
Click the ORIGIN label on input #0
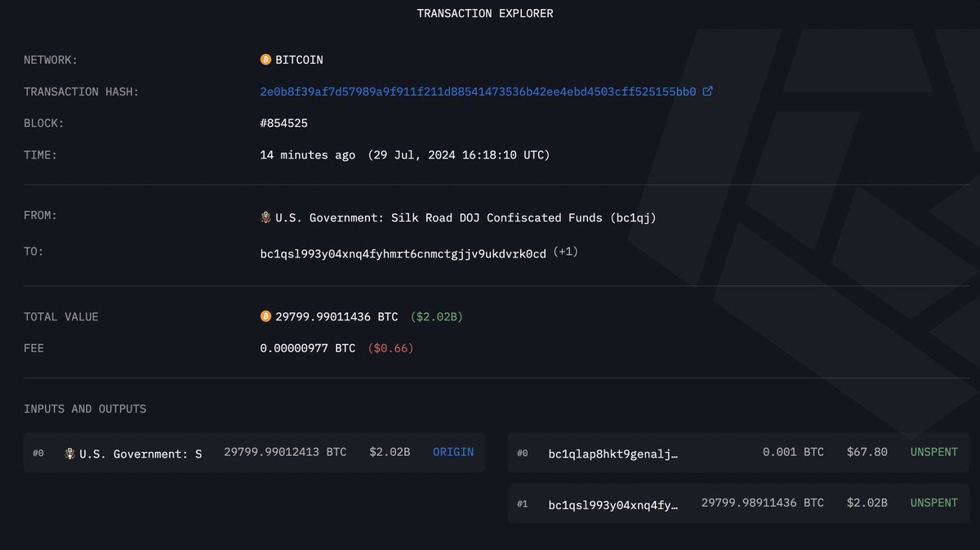(453, 452)
